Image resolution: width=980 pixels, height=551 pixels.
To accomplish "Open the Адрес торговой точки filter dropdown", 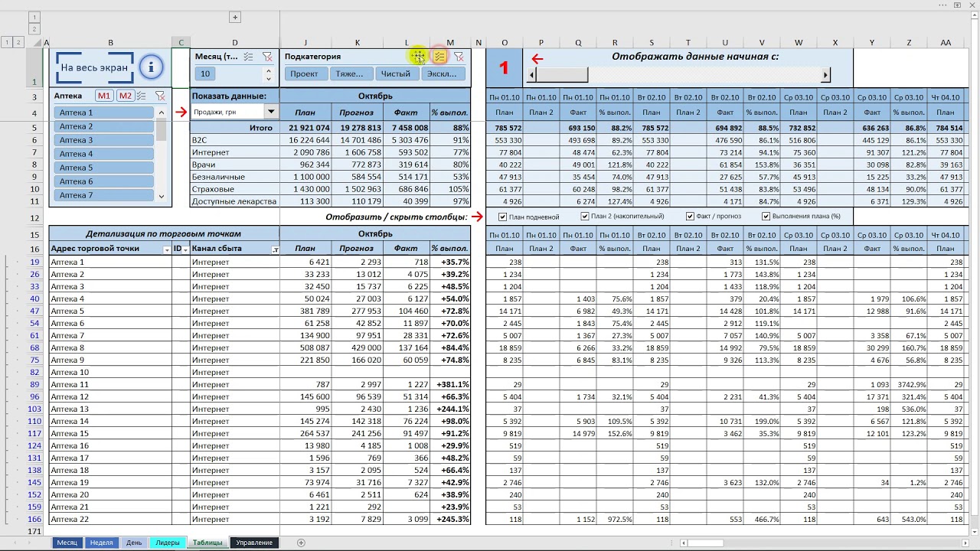I will (167, 249).
